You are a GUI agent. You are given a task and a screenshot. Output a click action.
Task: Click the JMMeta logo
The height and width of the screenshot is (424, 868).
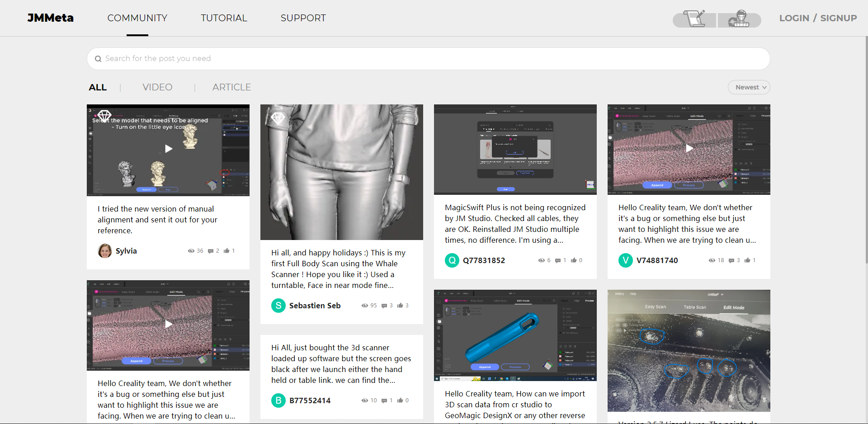(x=50, y=18)
